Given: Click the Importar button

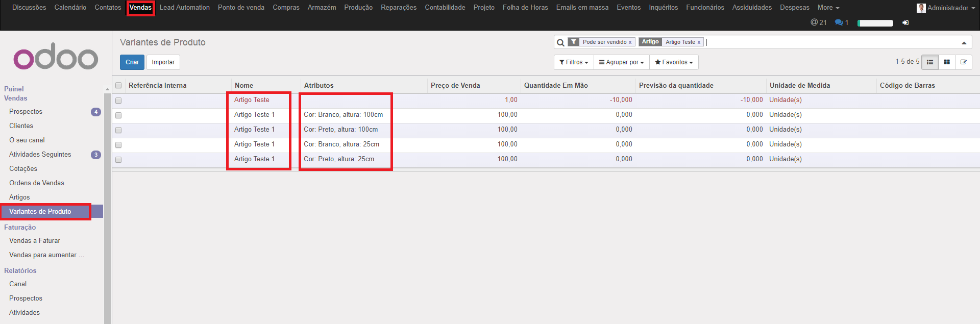Looking at the screenshot, I should (x=163, y=62).
